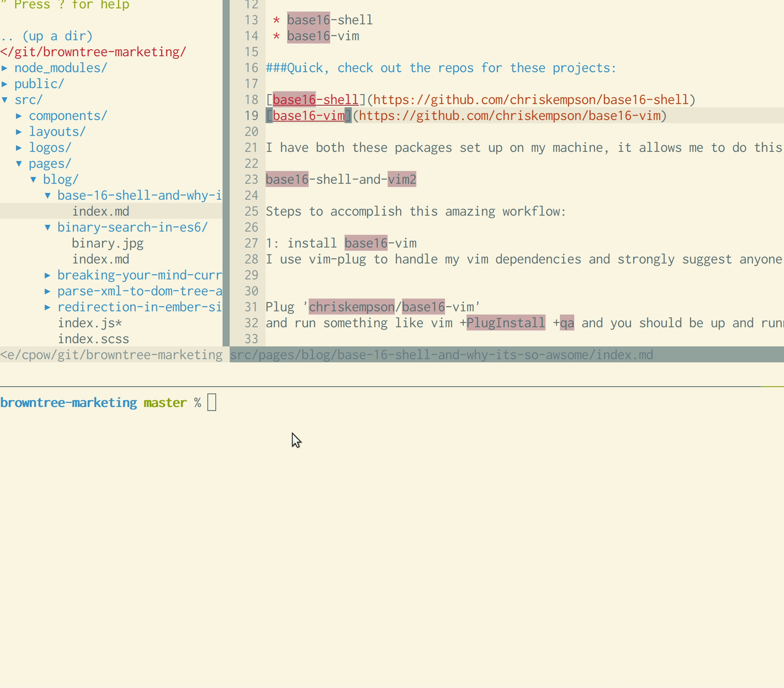Screen dimensions: 784x688
Task: Expand the parse-xml-to-dom-tree folder arrow
Action: coord(48,291)
